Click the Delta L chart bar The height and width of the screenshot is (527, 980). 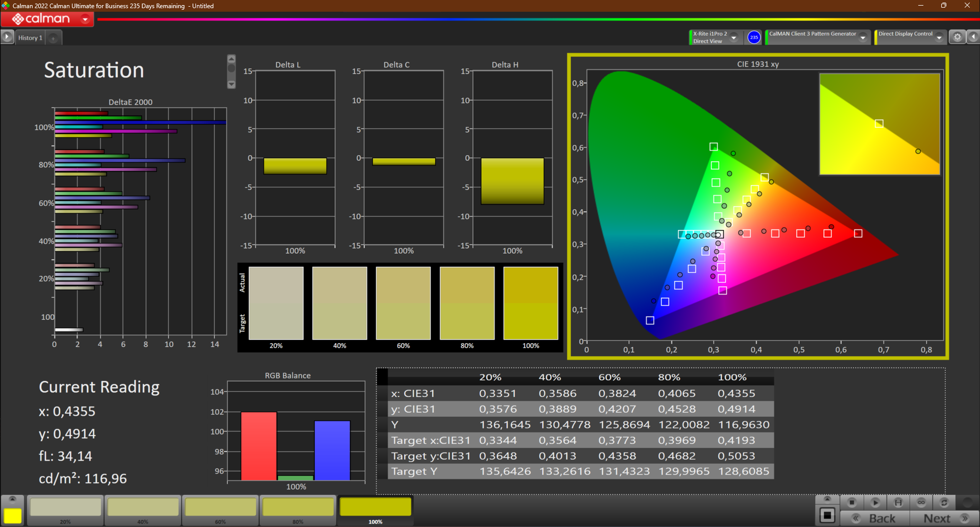coord(295,166)
